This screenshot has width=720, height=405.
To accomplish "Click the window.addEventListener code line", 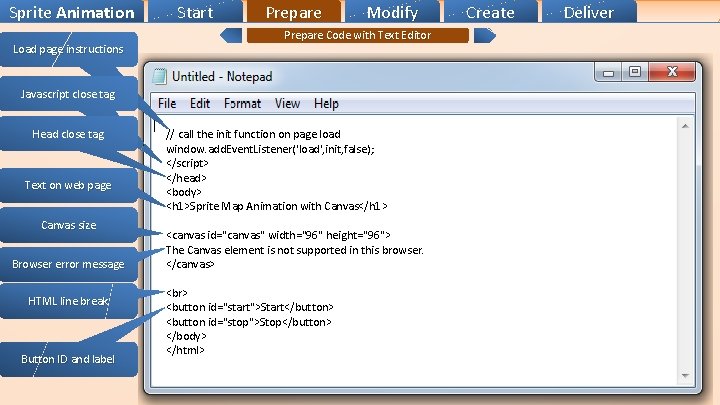I will tap(270, 149).
